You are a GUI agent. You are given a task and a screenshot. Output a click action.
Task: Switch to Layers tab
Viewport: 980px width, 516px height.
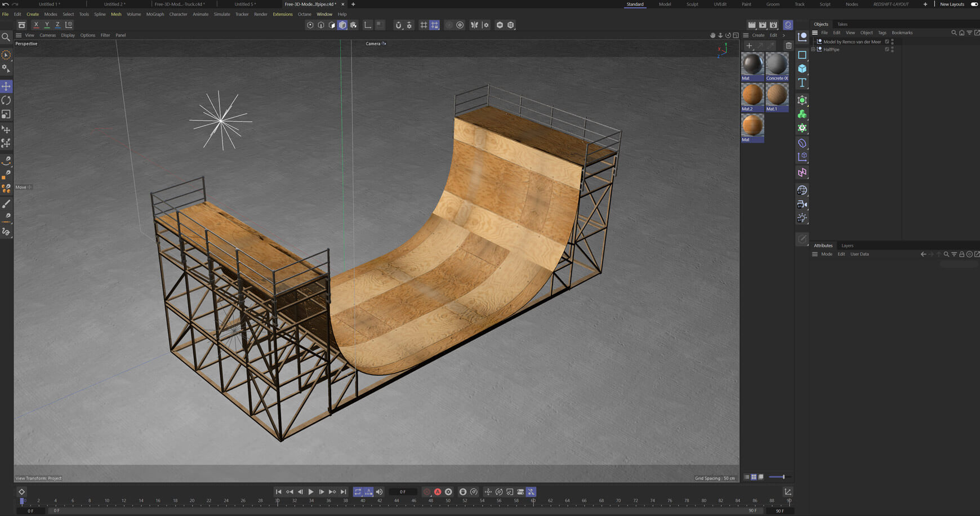coord(847,246)
